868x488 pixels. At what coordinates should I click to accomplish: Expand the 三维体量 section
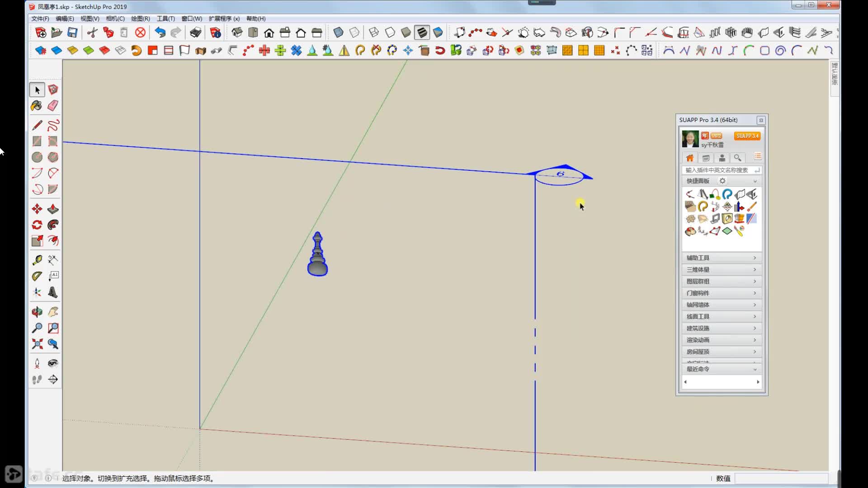(722, 269)
